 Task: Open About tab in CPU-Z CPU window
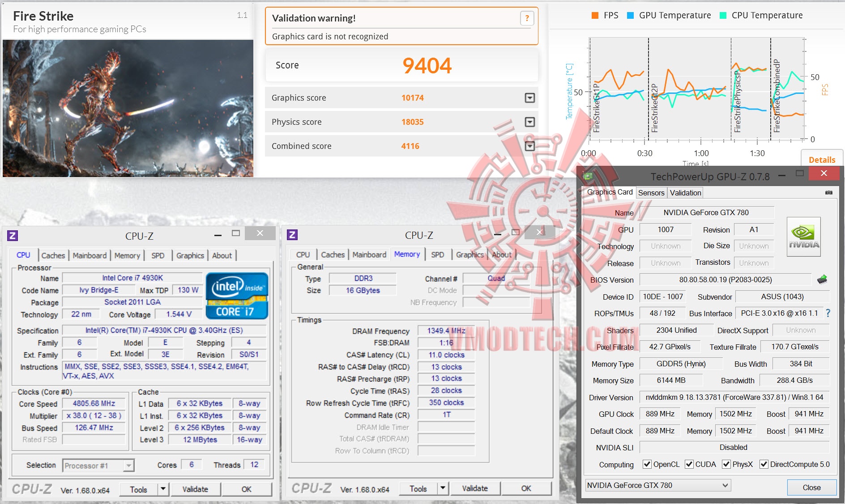tap(222, 255)
